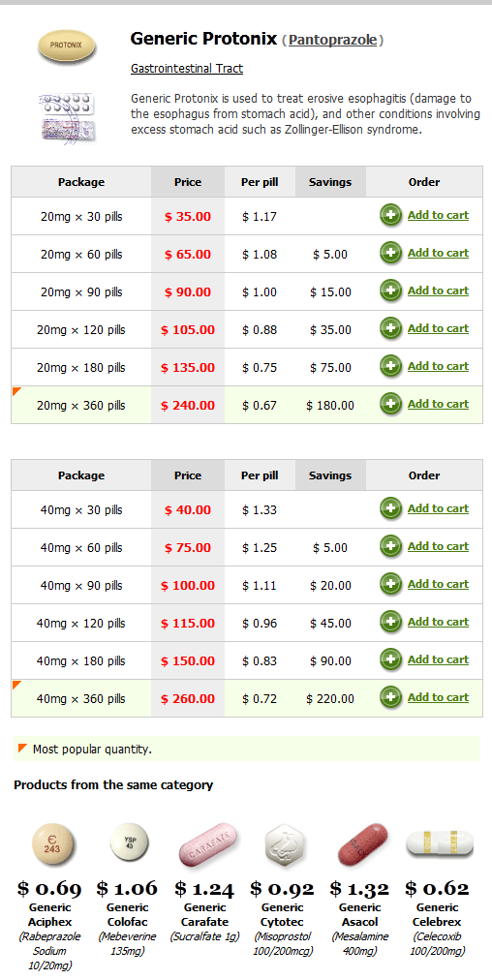Open the Protonix blister pack image
The height and width of the screenshot is (980, 492).
click(66, 117)
